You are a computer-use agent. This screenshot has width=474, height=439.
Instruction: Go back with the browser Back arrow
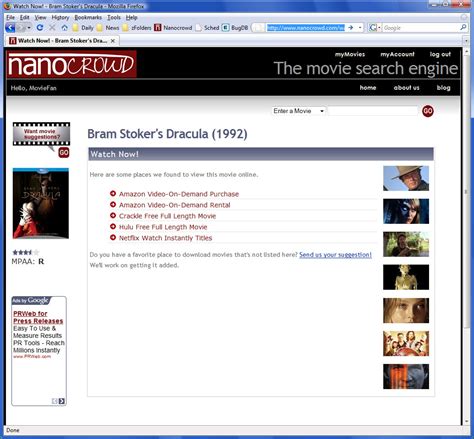click(10, 28)
